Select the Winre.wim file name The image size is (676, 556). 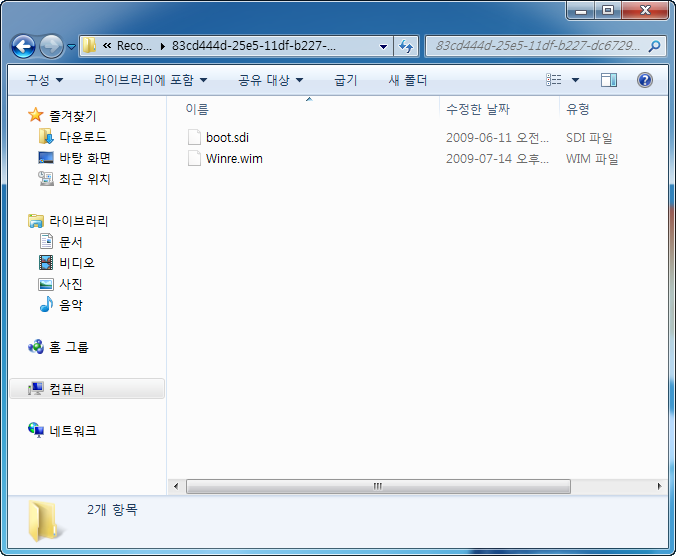coord(234,159)
